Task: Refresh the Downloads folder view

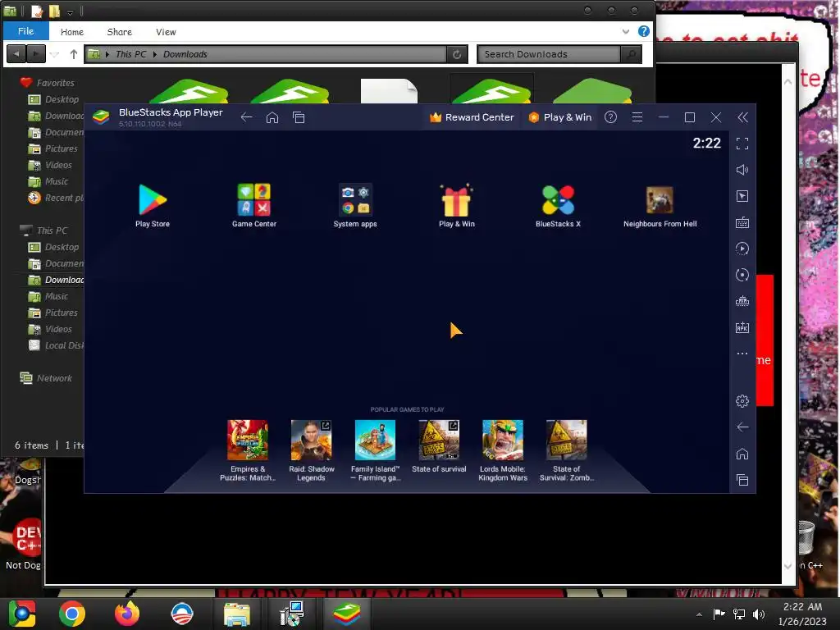Action: pyautogui.click(x=457, y=54)
